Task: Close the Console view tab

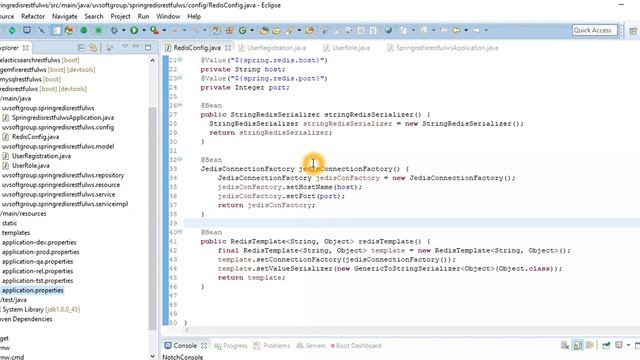Action: [204, 346]
